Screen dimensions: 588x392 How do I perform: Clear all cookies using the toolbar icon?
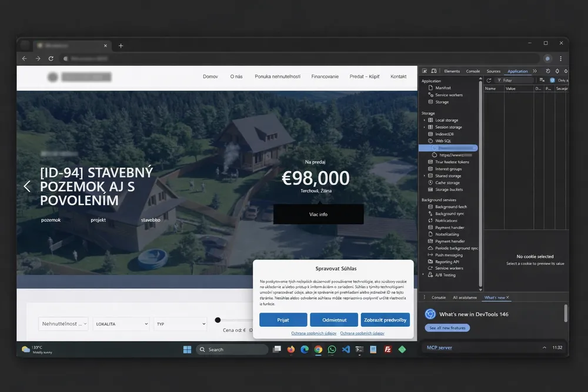[542, 80]
